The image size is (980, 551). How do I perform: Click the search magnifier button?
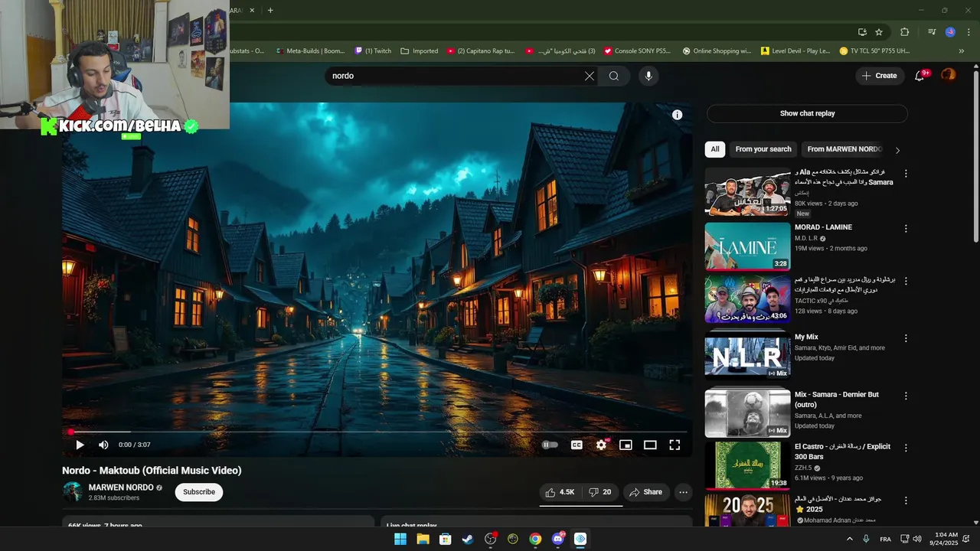click(614, 76)
